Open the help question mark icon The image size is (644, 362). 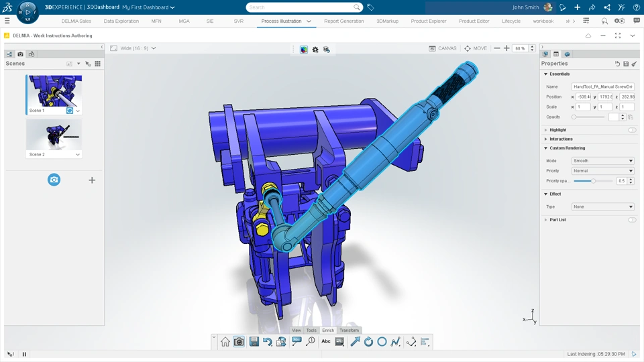pyautogui.click(x=636, y=7)
